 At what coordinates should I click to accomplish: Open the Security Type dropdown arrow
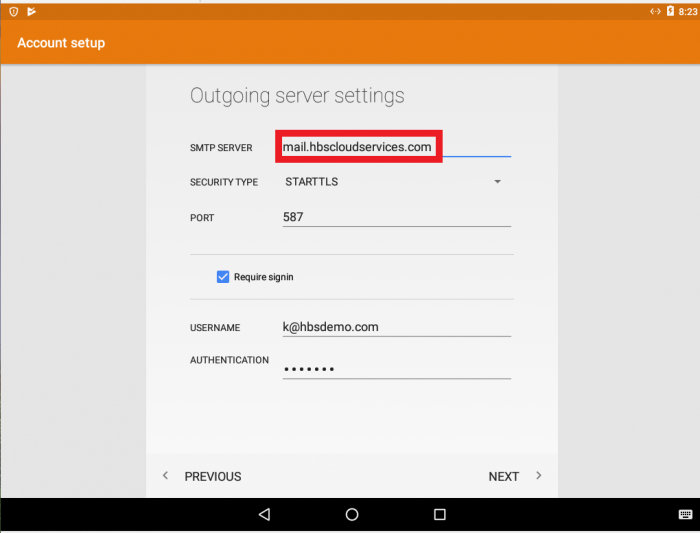pos(497,182)
